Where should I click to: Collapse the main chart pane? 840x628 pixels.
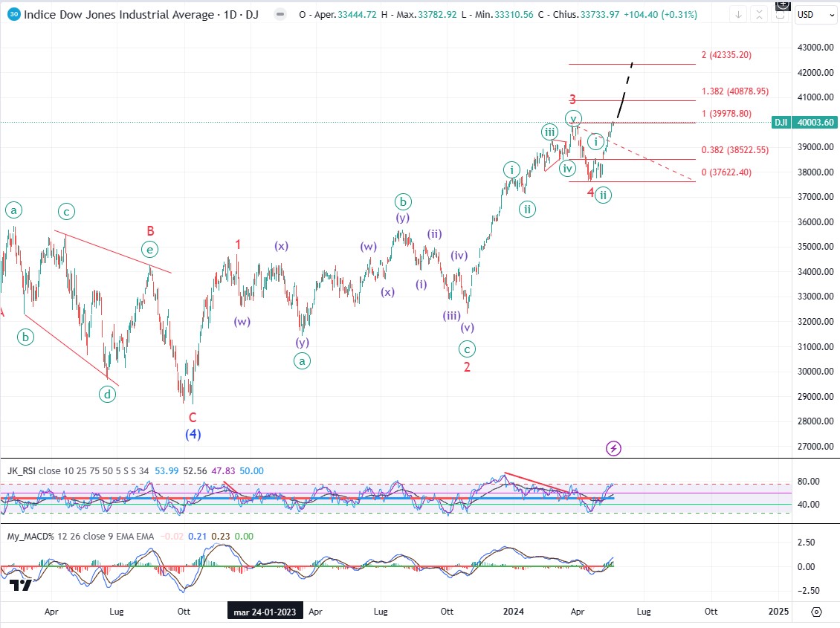click(759, 15)
